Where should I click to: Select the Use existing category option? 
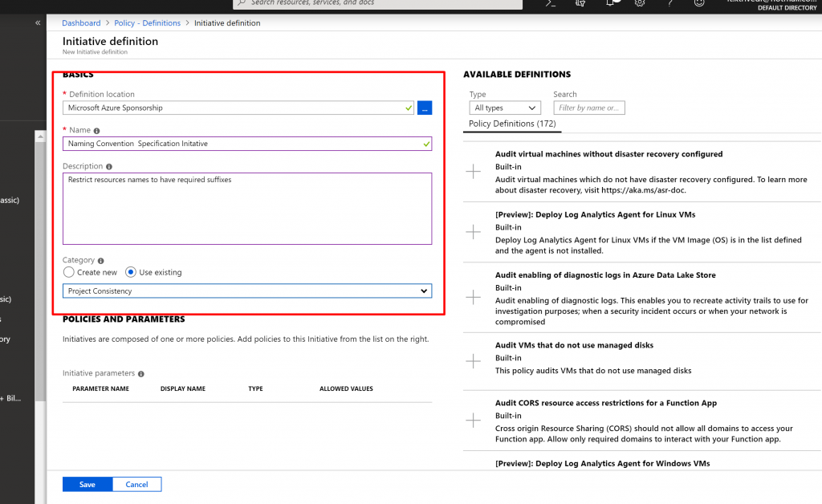click(131, 273)
